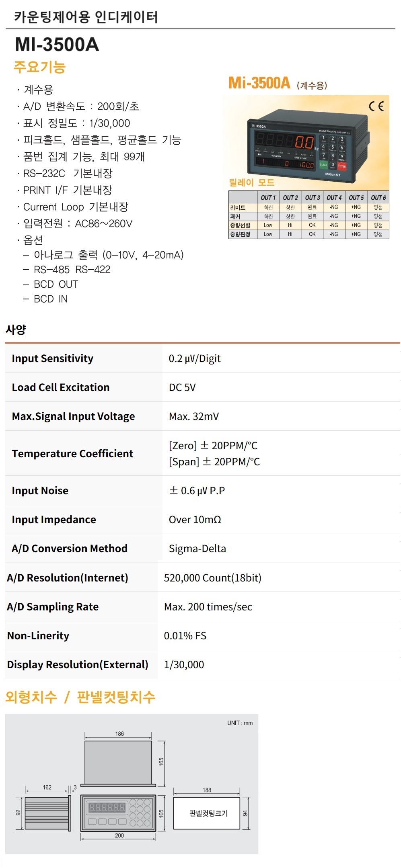Click the side-view drawing with 162 width

(x=46, y=813)
